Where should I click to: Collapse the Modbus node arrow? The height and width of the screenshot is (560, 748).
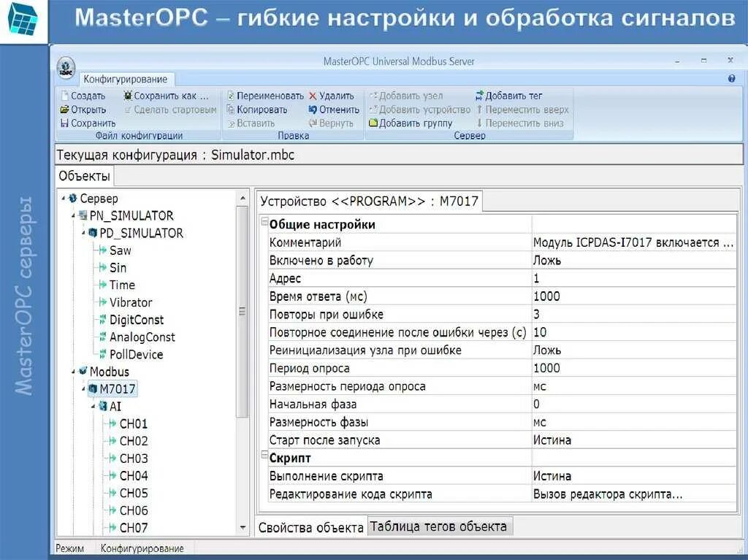coord(73,371)
